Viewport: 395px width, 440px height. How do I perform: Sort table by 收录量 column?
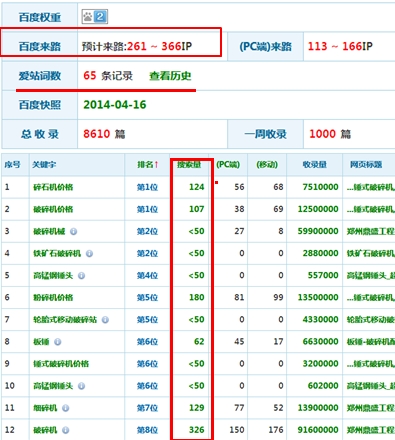pyautogui.click(x=315, y=165)
